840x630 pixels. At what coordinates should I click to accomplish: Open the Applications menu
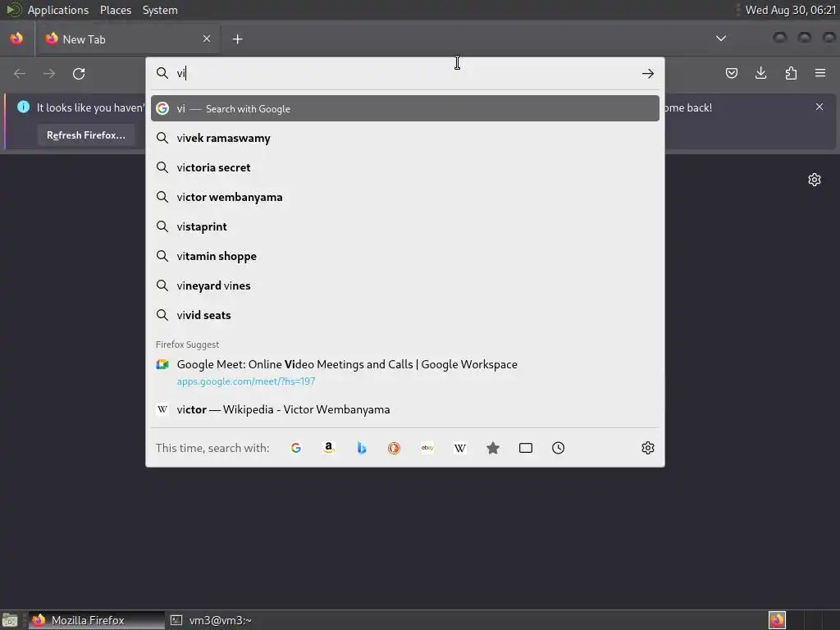[x=58, y=10]
